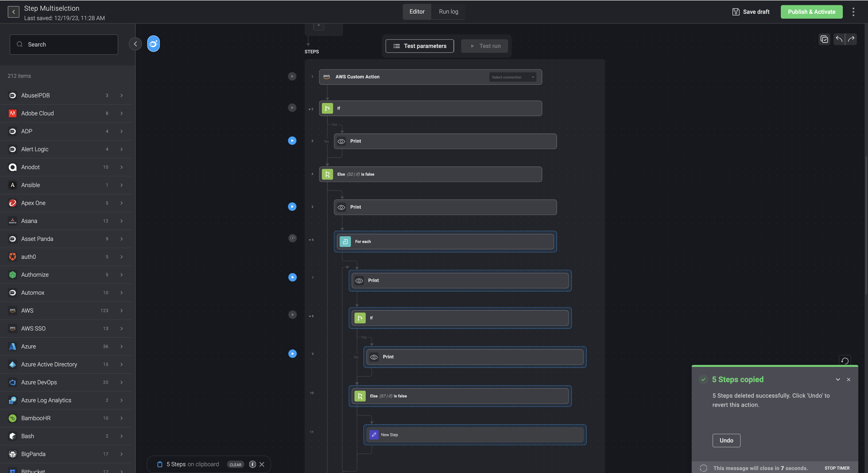Image resolution: width=868 pixels, height=473 pixels.
Task: Open the Ansible actions list
Action: coord(66,185)
